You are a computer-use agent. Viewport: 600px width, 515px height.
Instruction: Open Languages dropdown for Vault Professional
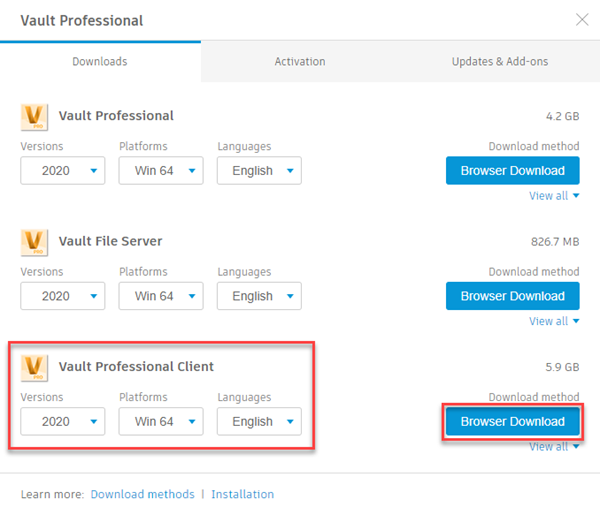pos(259,171)
